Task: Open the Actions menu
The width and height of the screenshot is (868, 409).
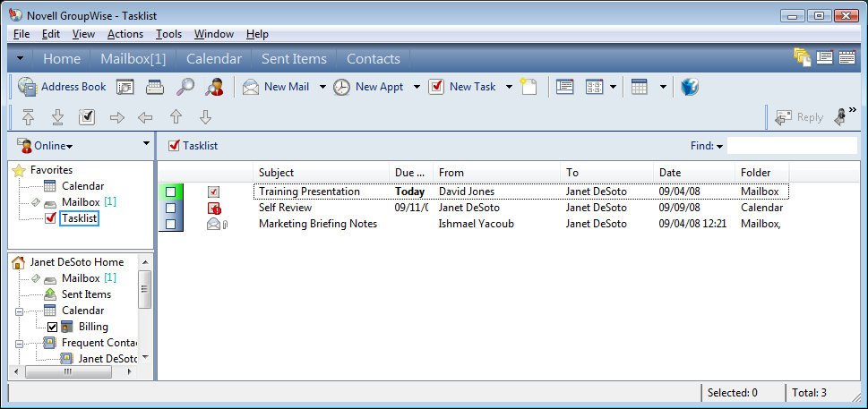Action: coord(125,34)
